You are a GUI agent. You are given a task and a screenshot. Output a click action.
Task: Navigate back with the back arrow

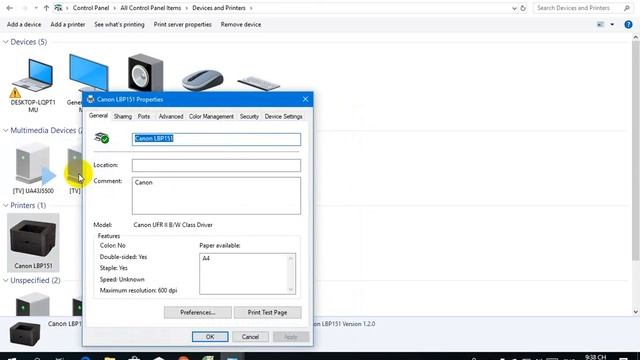pos(9,8)
